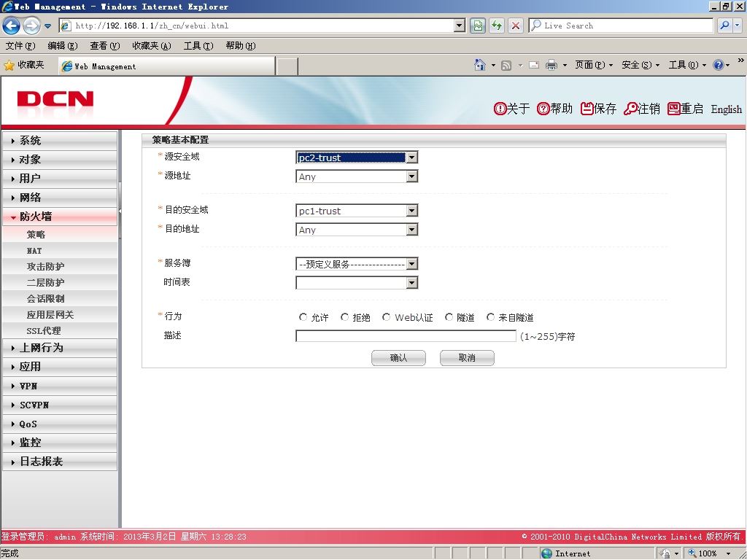The image size is (747, 560).
Task: Click the Read Mail icon
Action: (x=534, y=65)
